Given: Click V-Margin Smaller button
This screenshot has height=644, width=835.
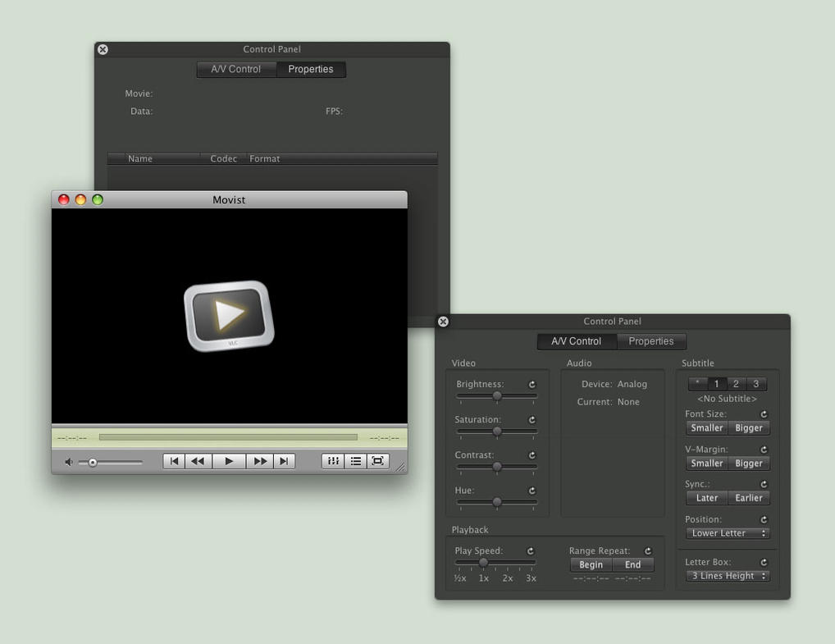Looking at the screenshot, I should [x=707, y=464].
